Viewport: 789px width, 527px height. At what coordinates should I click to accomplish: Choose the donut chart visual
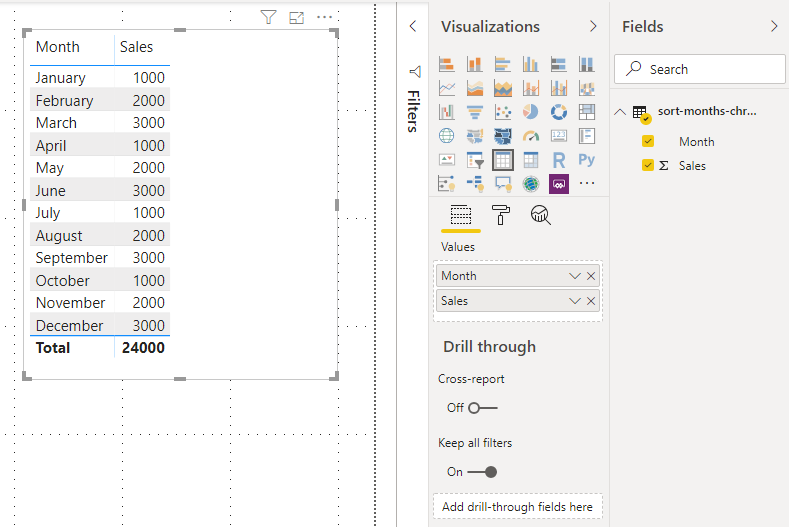pyautogui.click(x=559, y=112)
